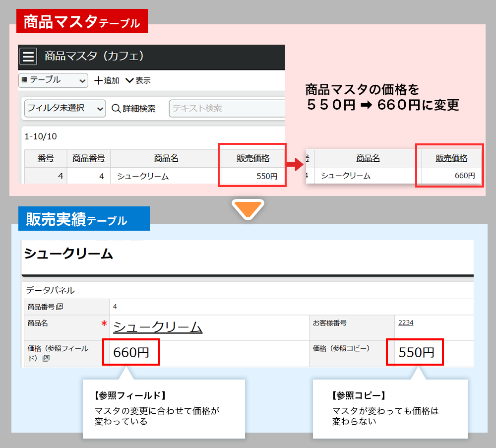Open reference icon beside 価格（参照フィールド）
Screen dimensions: 496x448
tap(46, 358)
